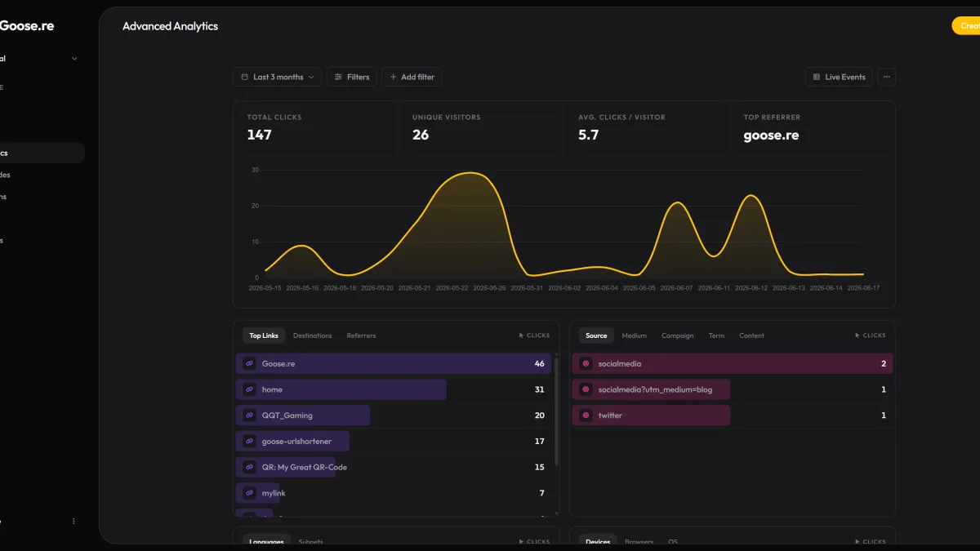
Task: Select the Source tab
Action: (596, 335)
